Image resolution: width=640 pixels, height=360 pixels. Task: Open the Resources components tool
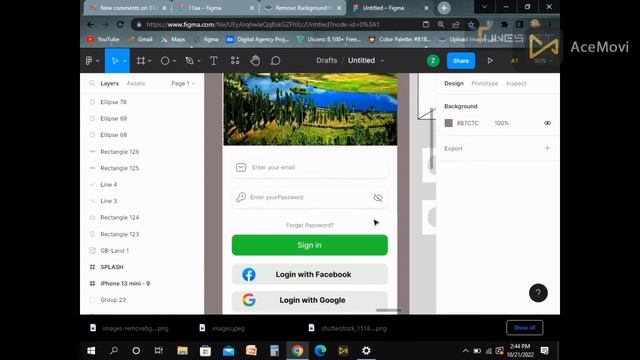click(235, 61)
